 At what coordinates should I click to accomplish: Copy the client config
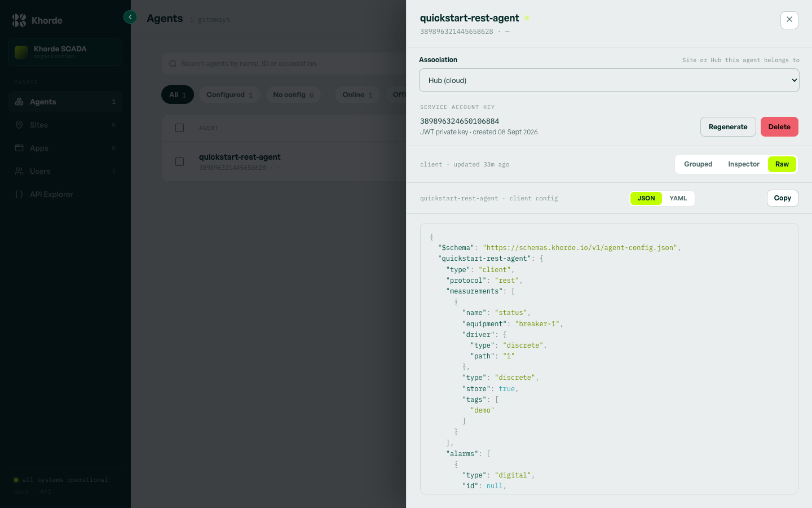tap(783, 198)
